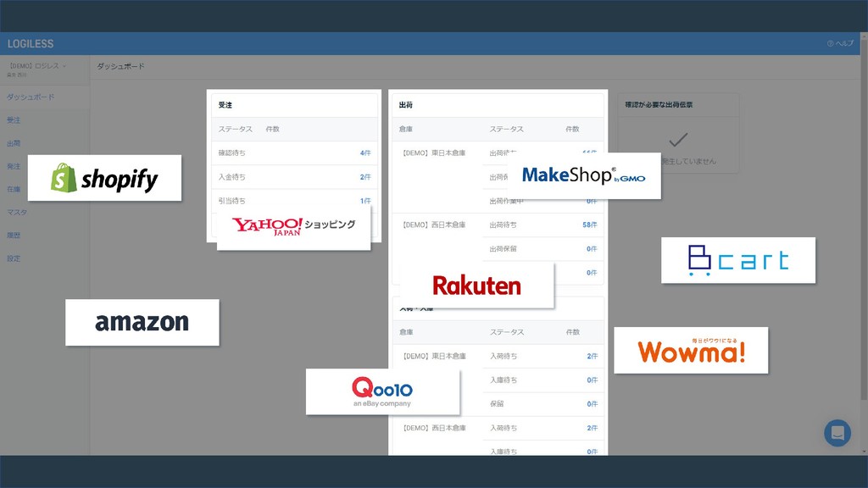This screenshot has width=868, height=488.
Task: Expand the 【DEMO】ロジレス account dropdown
Action: click(x=36, y=66)
